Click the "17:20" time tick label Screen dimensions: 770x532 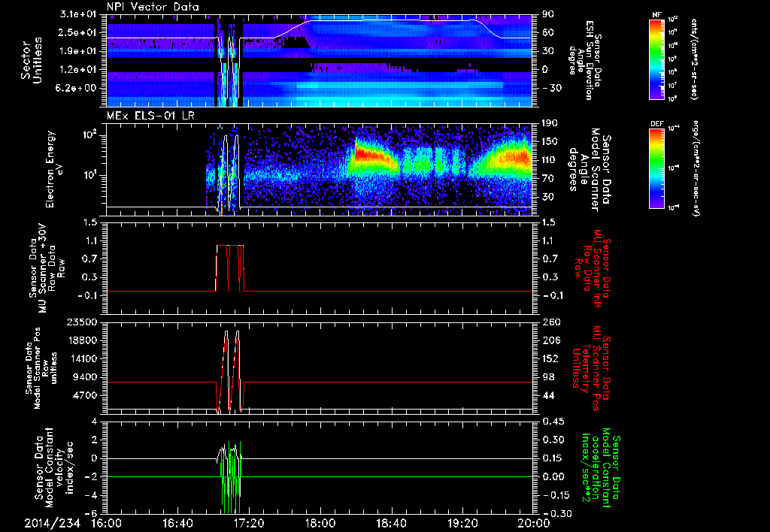click(249, 524)
